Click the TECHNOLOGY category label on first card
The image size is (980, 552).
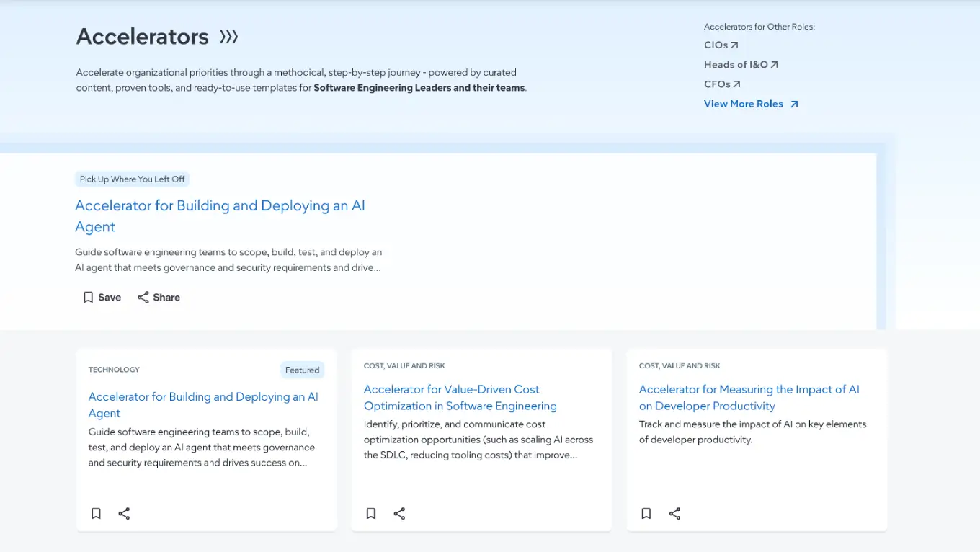(114, 370)
